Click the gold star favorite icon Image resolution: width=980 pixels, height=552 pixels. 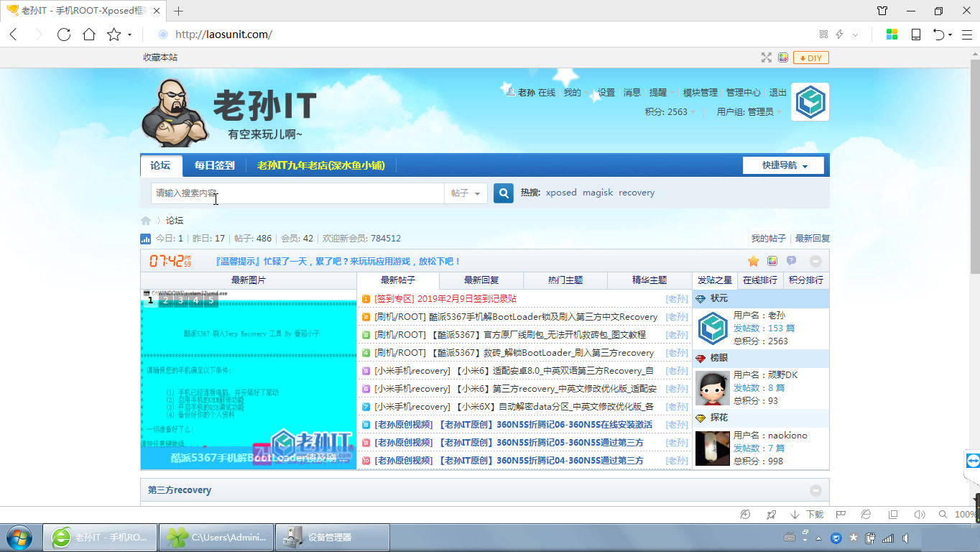click(753, 261)
